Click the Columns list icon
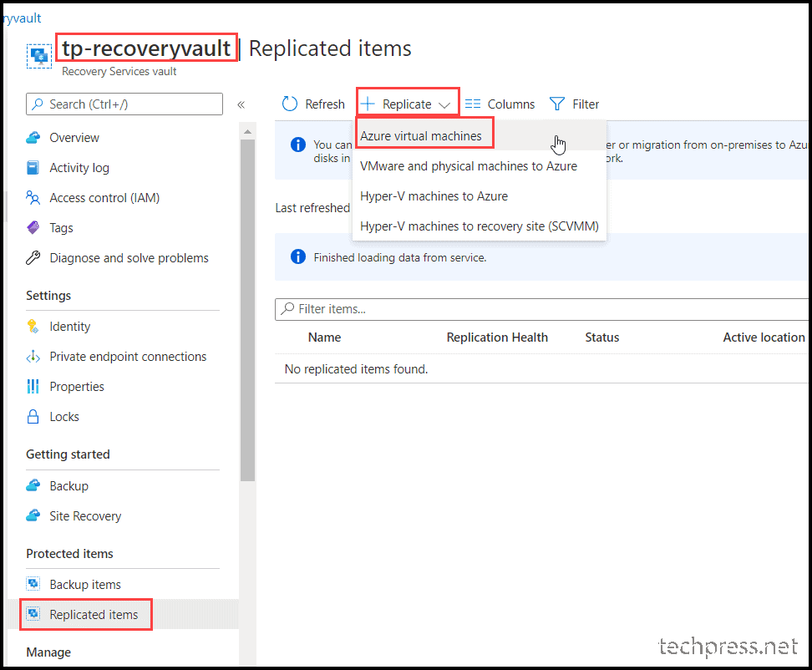This screenshot has height=670, width=812. point(472,104)
